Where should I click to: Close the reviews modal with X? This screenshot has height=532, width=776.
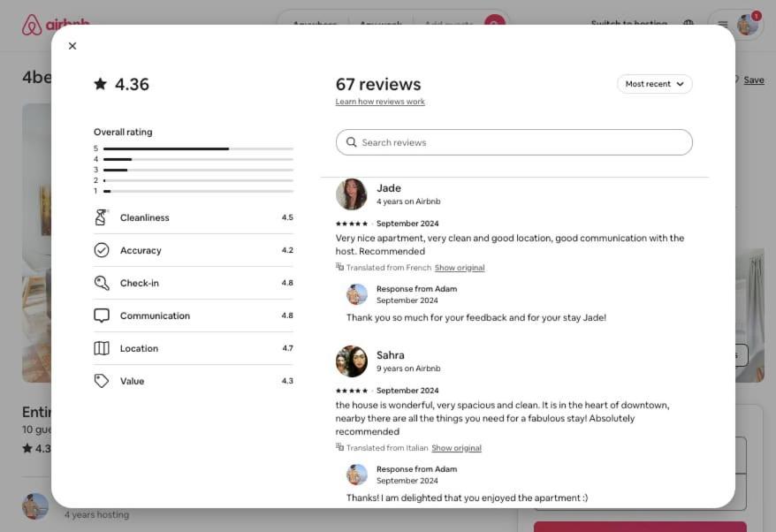click(72, 46)
